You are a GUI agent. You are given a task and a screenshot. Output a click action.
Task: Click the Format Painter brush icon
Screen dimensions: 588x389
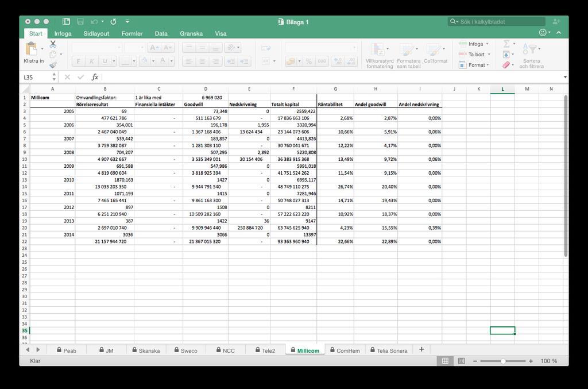[53, 65]
